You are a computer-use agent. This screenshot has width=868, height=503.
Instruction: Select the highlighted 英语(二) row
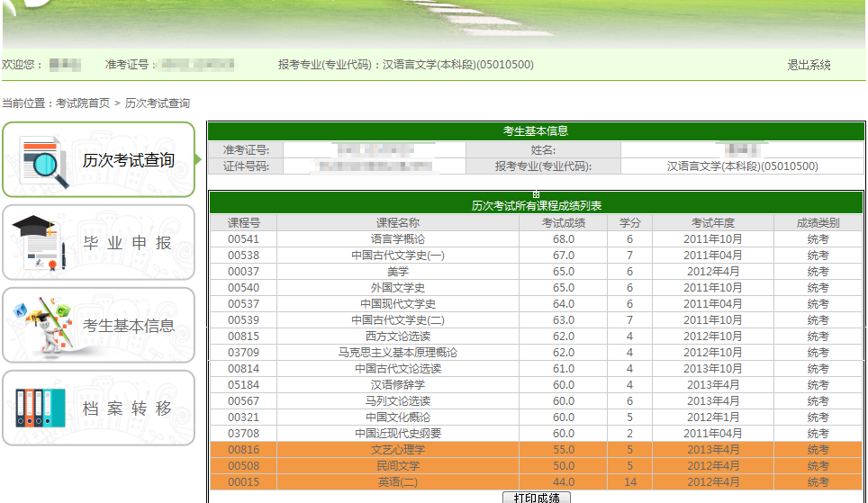[397, 482]
